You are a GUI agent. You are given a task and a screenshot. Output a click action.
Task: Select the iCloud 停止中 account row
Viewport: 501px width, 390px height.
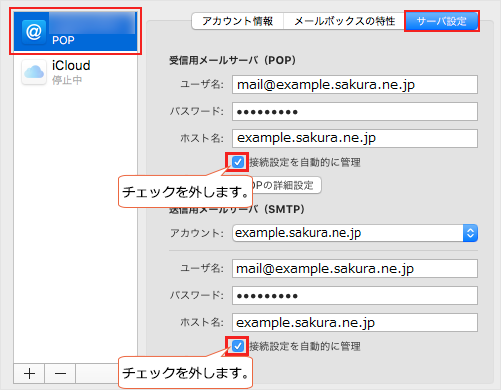click(75, 72)
